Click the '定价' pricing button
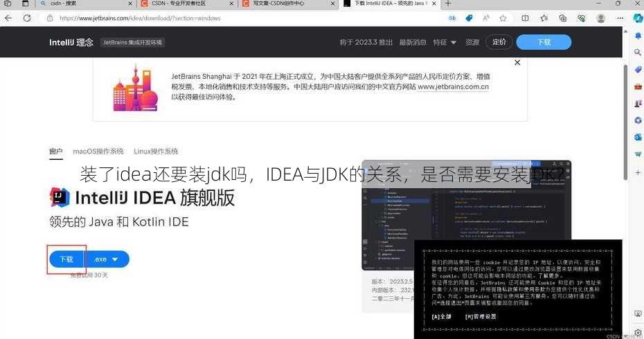This screenshot has width=644, height=339. coord(499,42)
